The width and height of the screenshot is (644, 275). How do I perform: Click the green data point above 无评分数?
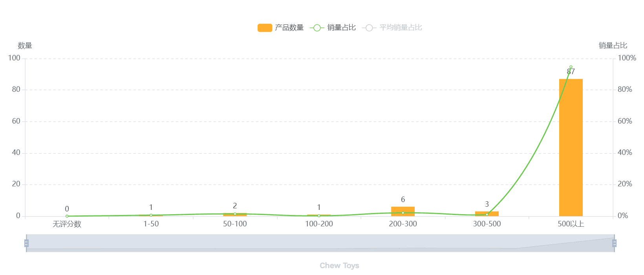click(67, 216)
